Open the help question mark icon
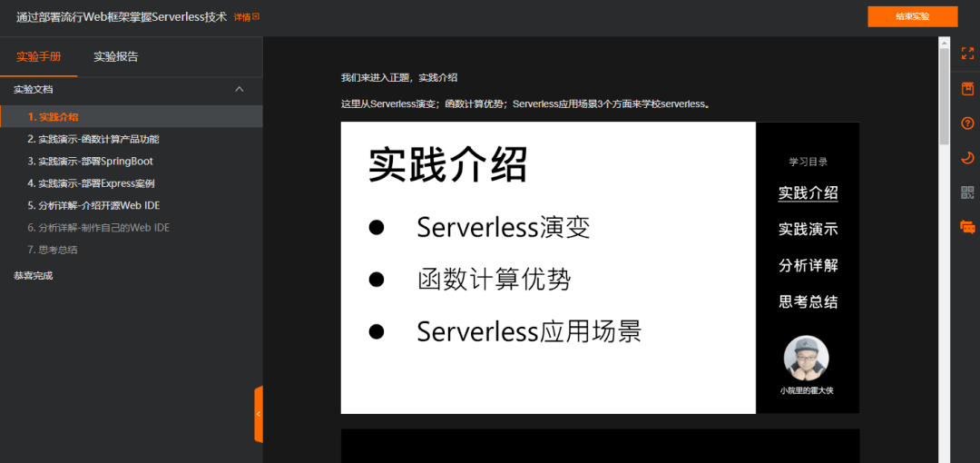 (x=967, y=123)
